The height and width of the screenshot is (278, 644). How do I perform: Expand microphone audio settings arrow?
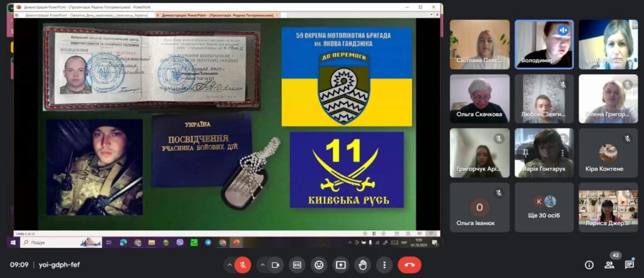click(x=230, y=265)
